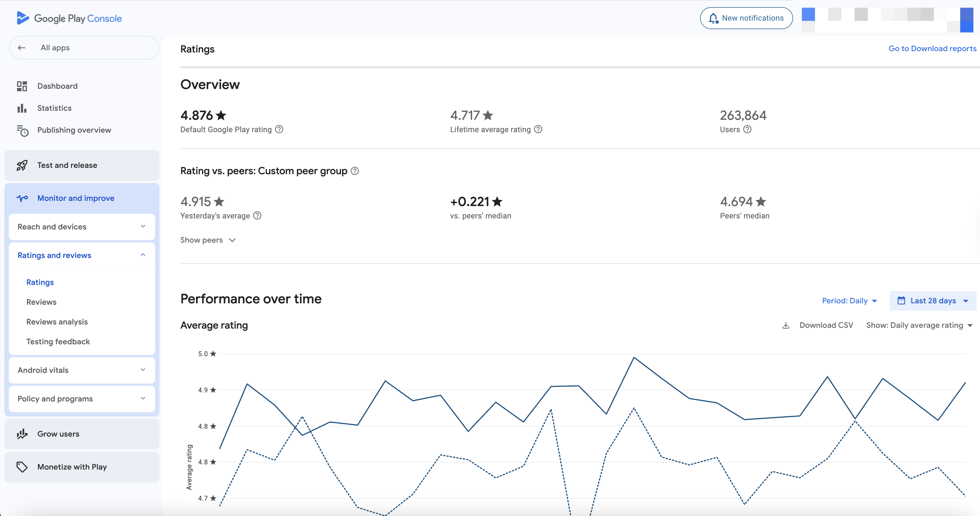Open help for Lifetime average rating
Image resolution: width=980 pixels, height=516 pixels.
(538, 130)
